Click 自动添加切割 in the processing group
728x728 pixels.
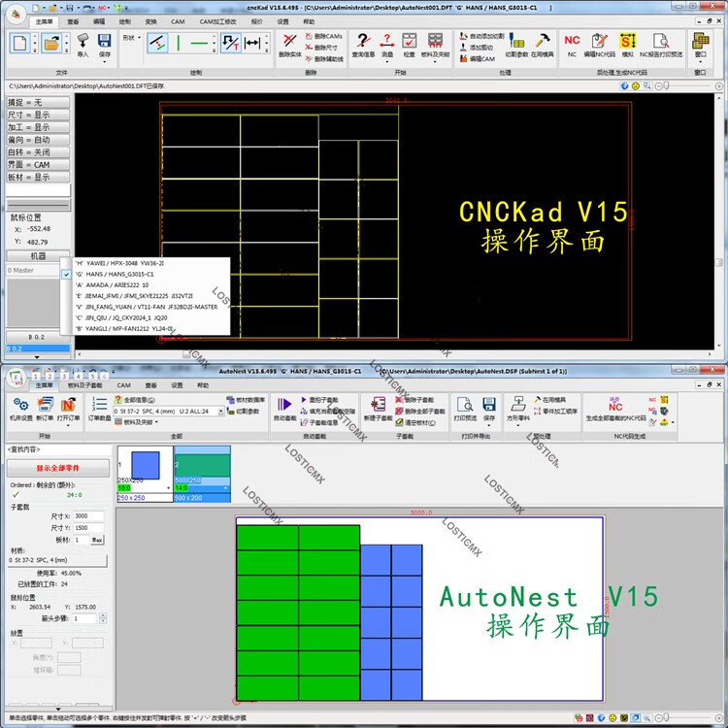click(481, 36)
